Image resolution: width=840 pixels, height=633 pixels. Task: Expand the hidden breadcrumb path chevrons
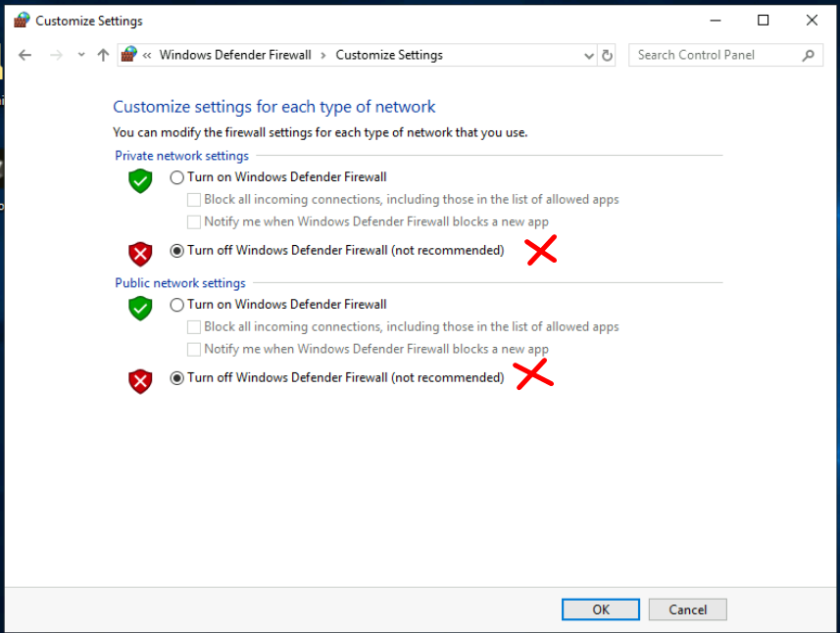click(x=147, y=56)
